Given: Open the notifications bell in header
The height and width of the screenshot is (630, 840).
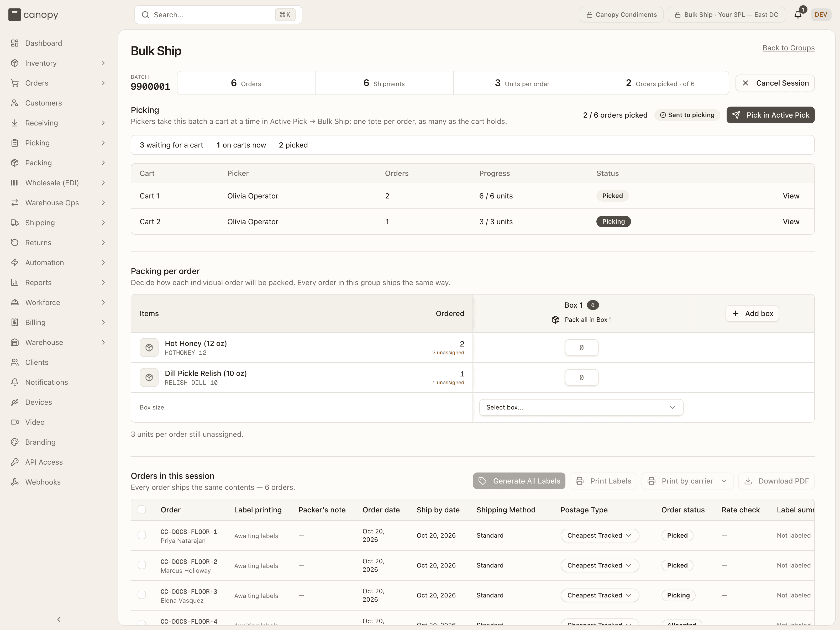Looking at the screenshot, I should [x=798, y=14].
